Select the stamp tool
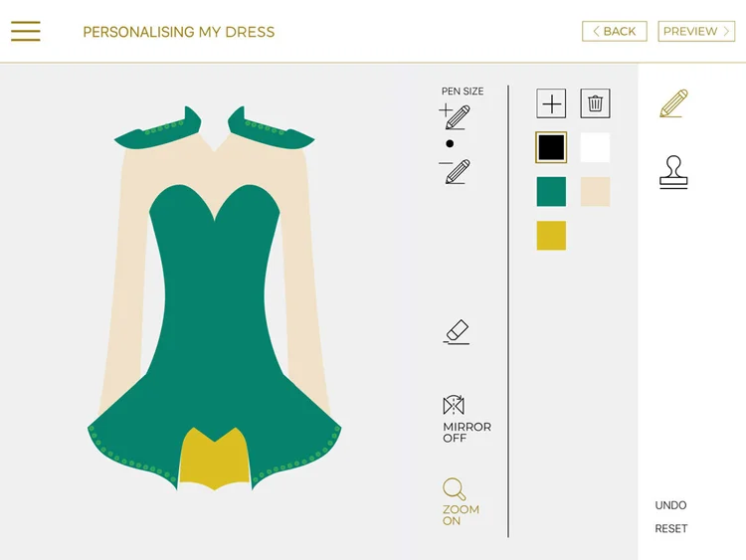The image size is (746, 560). 673,172
